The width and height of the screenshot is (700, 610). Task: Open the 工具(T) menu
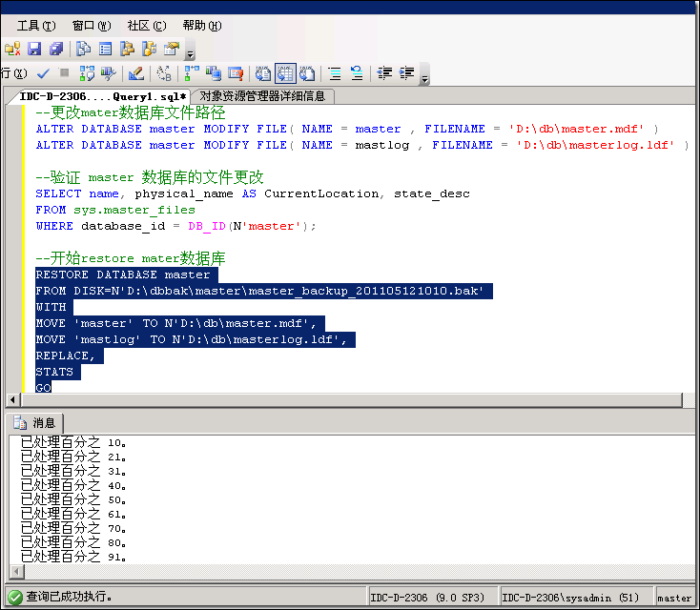click(36, 26)
